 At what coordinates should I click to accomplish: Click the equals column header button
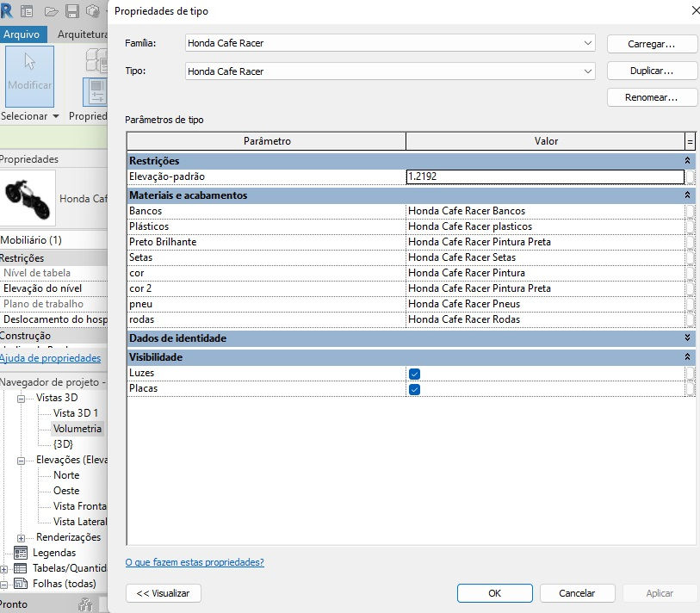point(691,141)
